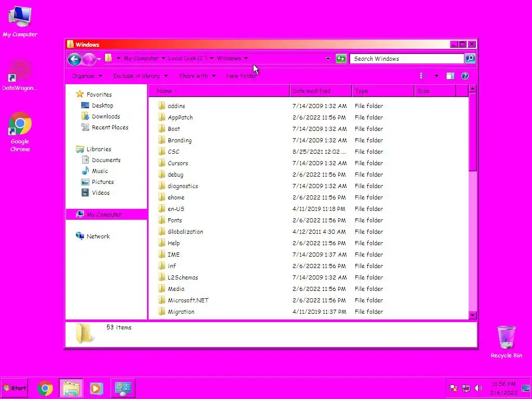
Task: Expand the Windows breadcrumb arrow
Action: pos(246,58)
